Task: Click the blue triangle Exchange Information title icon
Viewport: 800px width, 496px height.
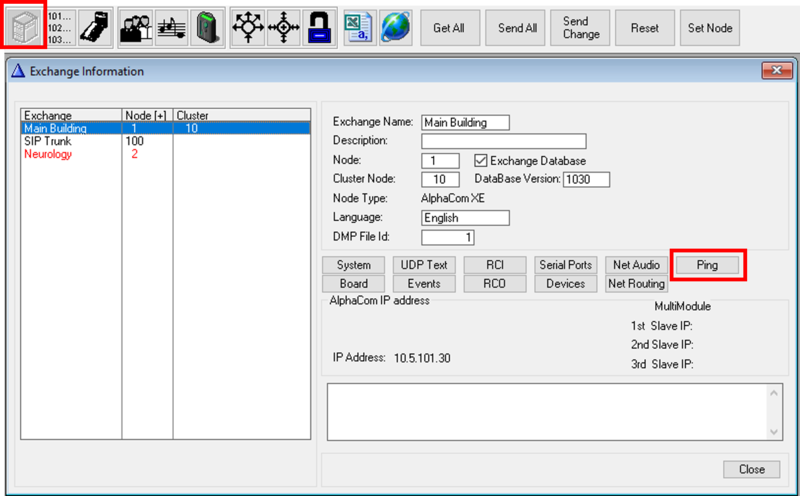Action: pos(18,71)
